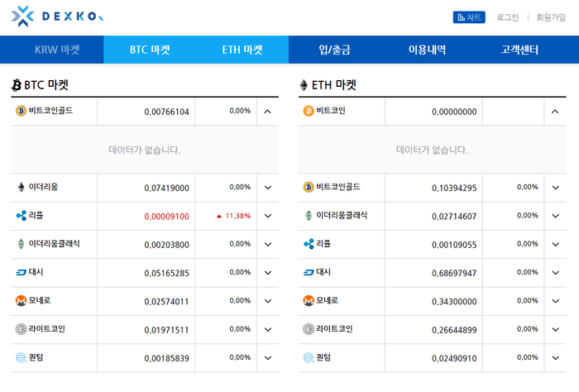Click 리플 coin icon in BTC market

click(x=21, y=216)
